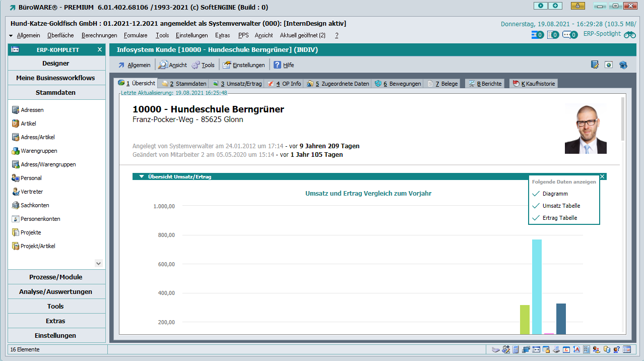Open Personal in the Stammdaten list

tap(31, 178)
